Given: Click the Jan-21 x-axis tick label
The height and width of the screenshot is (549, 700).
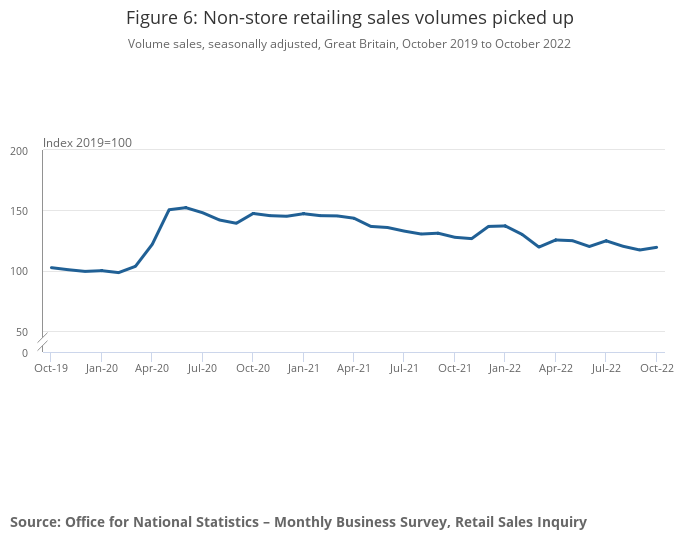Looking at the screenshot, I should pyautogui.click(x=303, y=368).
